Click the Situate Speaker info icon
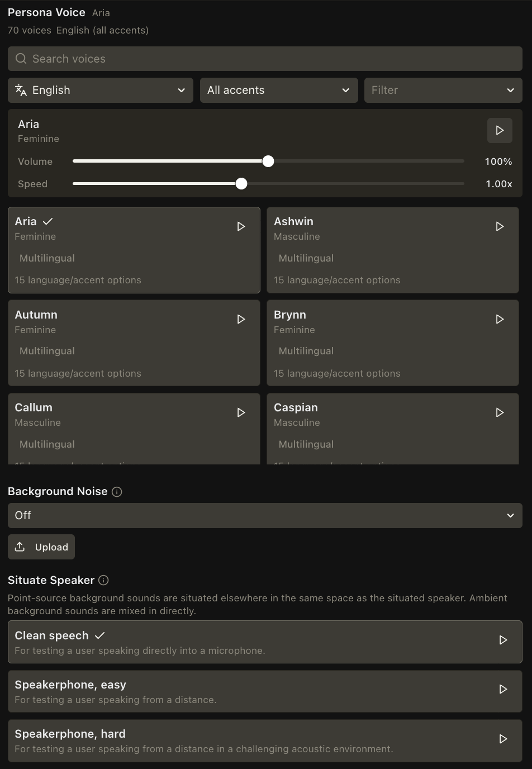 point(103,580)
